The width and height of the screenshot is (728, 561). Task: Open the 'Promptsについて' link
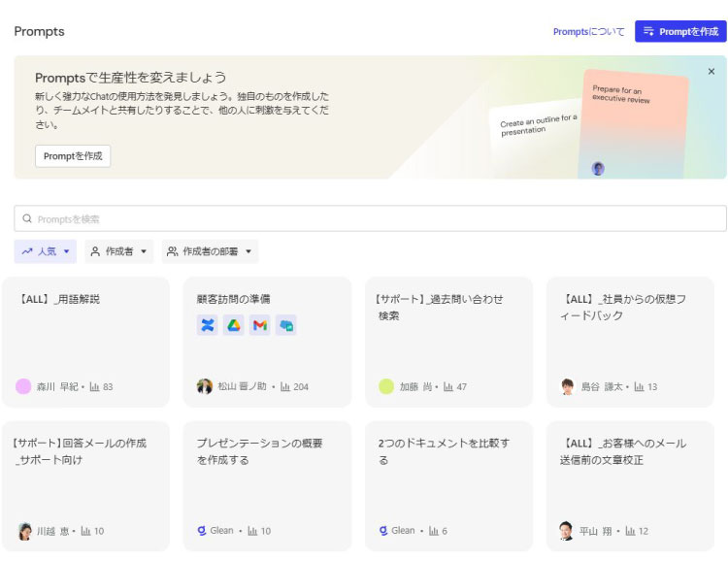tap(589, 32)
